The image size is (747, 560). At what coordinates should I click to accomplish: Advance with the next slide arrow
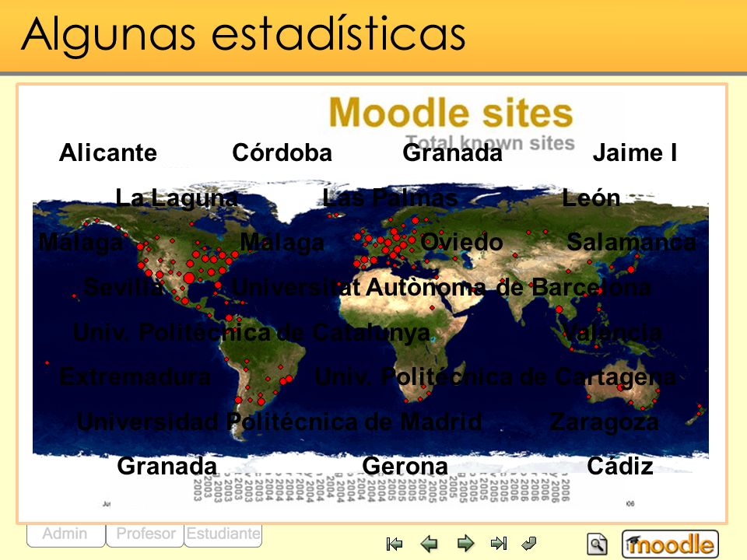coord(465,544)
